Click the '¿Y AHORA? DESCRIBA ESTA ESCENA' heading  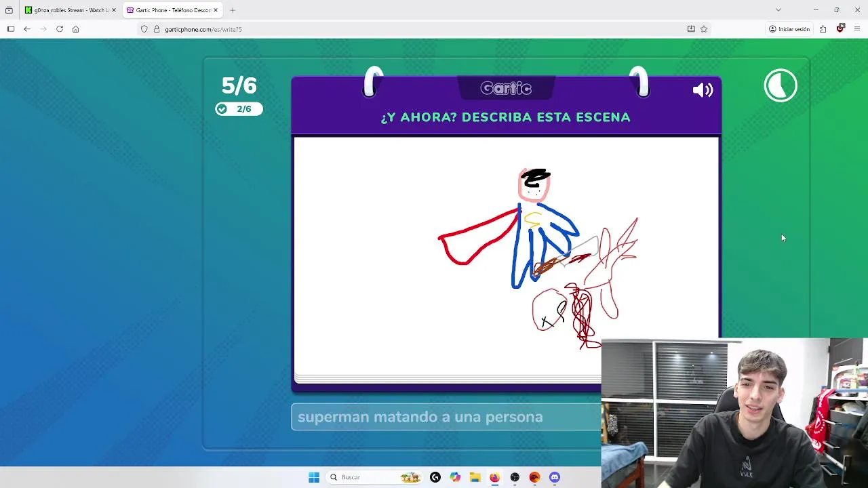tap(505, 117)
